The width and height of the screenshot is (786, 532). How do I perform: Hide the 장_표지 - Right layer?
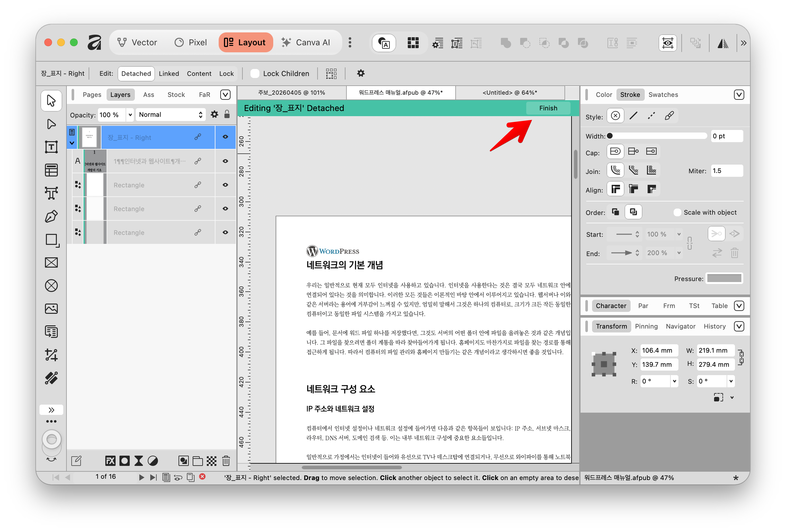point(225,137)
